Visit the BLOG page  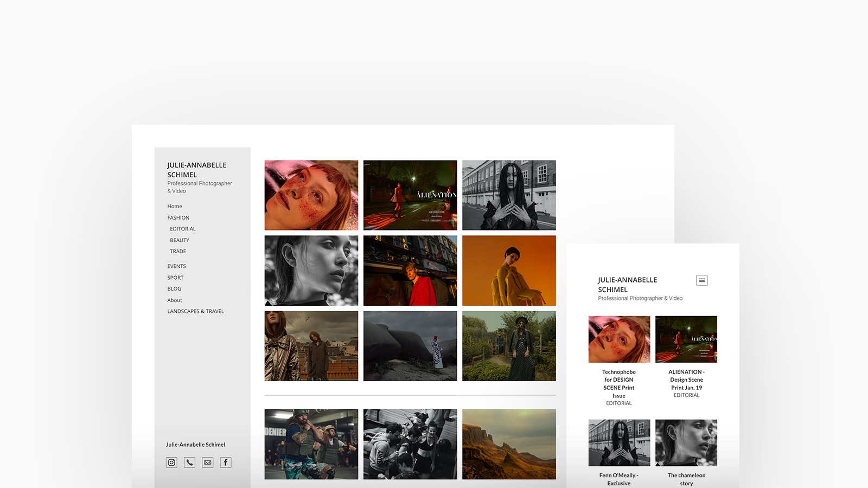pos(174,289)
